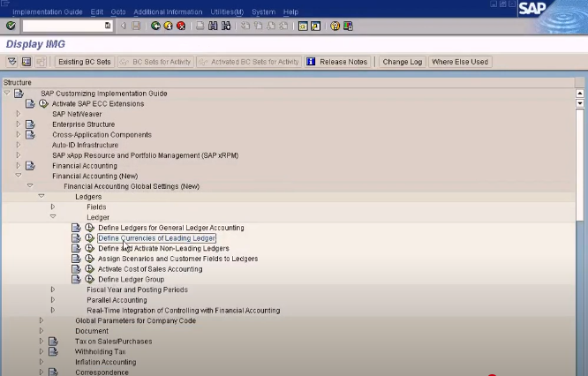Collapse the Ledger node
The image size is (588, 376).
click(53, 216)
